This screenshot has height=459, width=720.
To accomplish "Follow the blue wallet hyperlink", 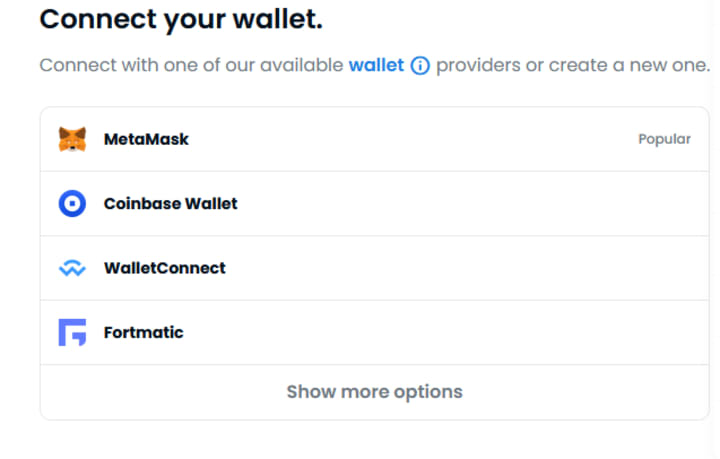I will point(376,66).
